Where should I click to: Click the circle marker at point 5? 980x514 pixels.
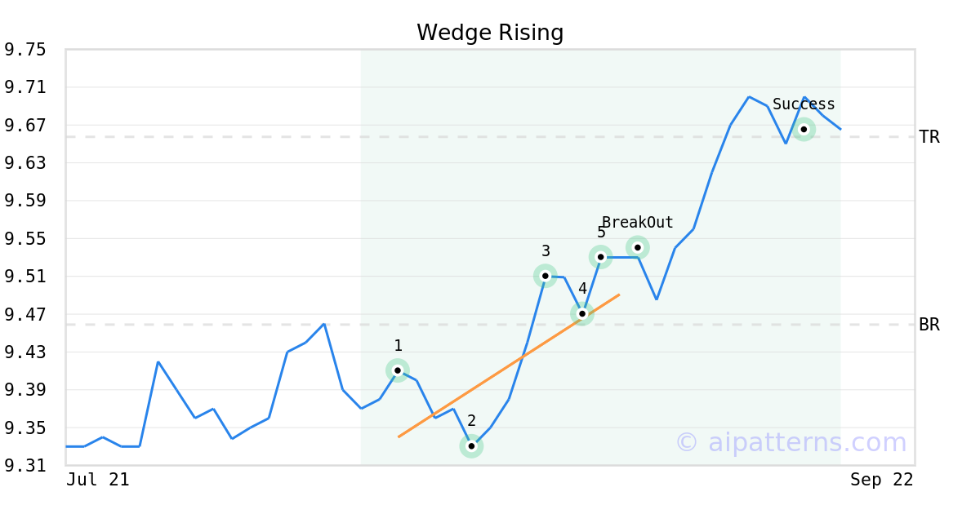(601, 257)
